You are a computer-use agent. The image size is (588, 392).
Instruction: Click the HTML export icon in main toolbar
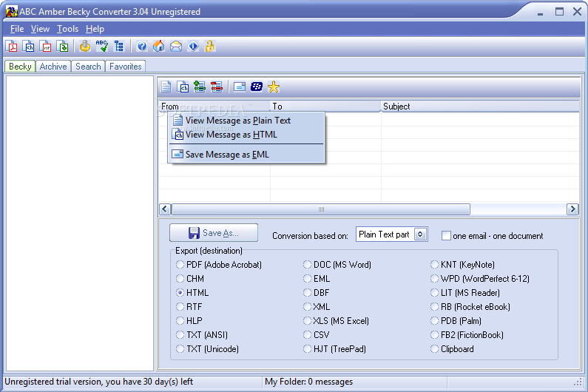pyautogui.click(x=29, y=46)
